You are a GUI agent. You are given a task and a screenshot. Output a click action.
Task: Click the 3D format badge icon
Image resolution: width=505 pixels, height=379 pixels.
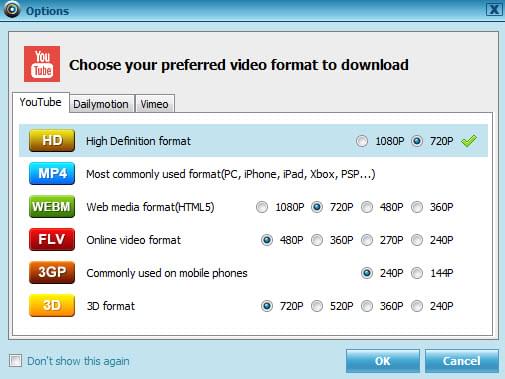[52, 305]
